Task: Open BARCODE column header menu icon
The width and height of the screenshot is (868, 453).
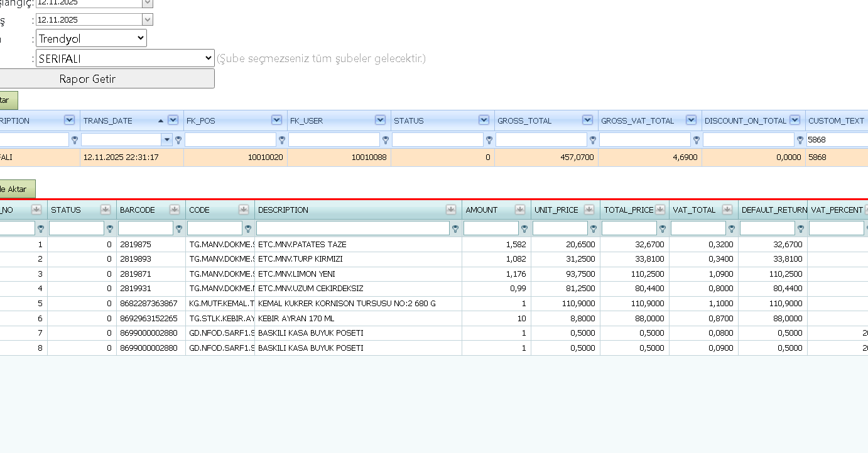Action: pyautogui.click(x=174, y=210)
